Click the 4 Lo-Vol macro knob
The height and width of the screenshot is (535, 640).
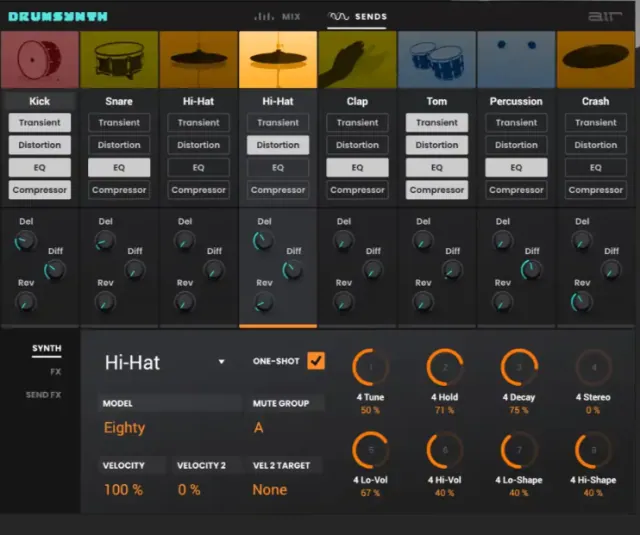[371, 450]
